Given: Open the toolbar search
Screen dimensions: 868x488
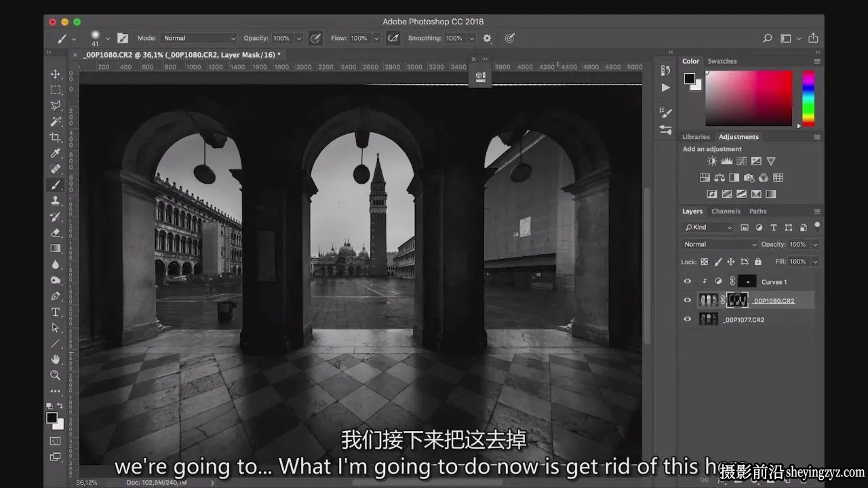Looking at the screenshot, I should click(768, 39).
